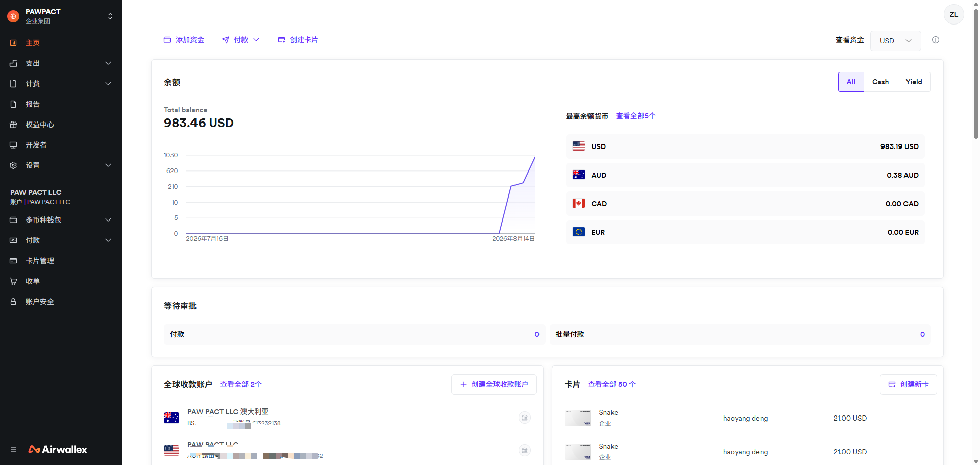
Task: Click the CAD flag icon
Action: pyautogui.click(x=579, y=203)
